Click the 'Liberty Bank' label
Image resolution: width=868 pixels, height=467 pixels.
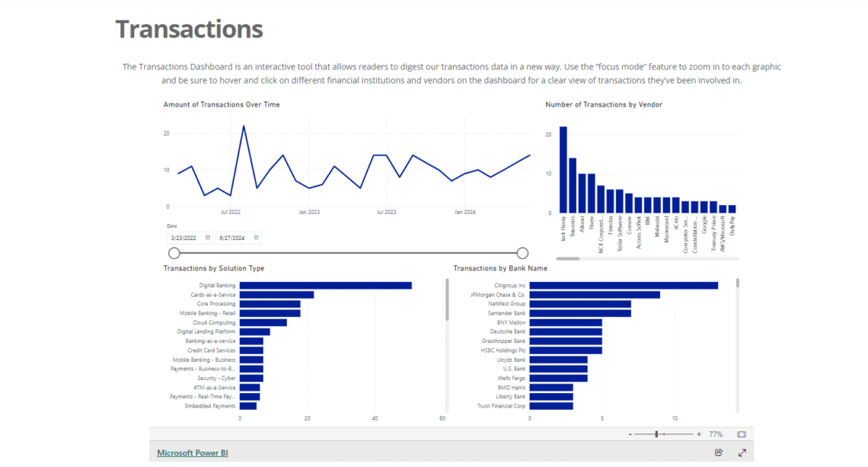click(x=510, y=397)
